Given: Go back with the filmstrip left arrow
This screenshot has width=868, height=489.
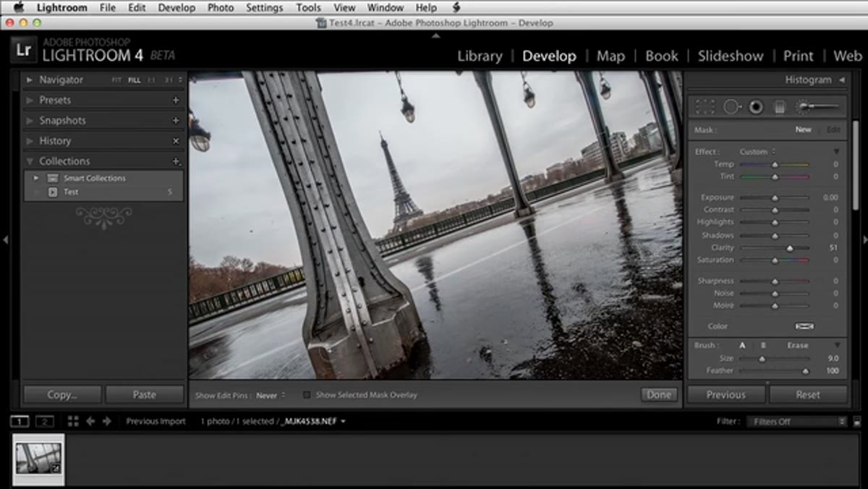Looking at the screenshot, I should click(x=90, y=421).
